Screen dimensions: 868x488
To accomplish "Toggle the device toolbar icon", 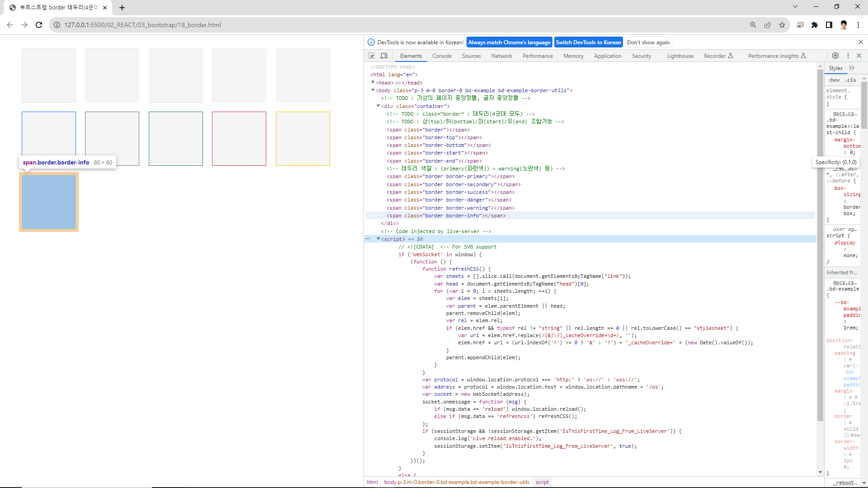I will point(384,56).
